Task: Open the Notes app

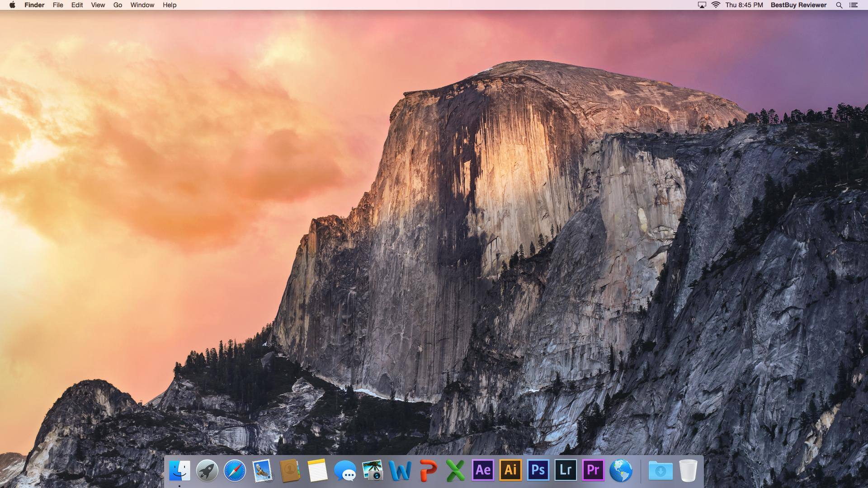Action: click(x=317, y=469)
